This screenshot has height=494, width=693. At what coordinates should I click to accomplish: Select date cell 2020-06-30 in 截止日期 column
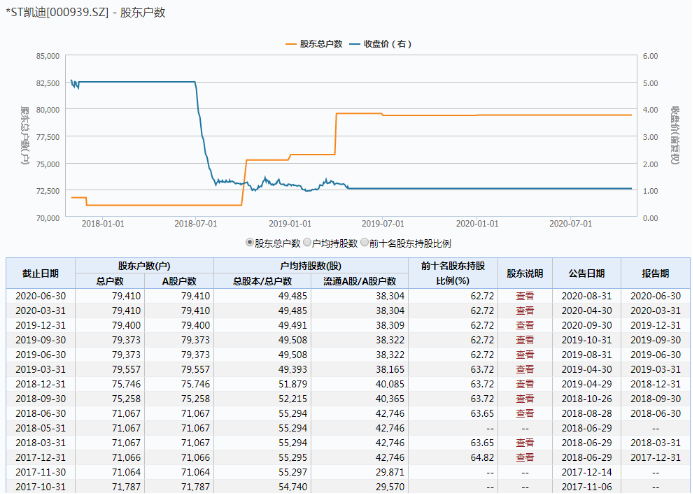pyautogui.click(x=41, y=296)
